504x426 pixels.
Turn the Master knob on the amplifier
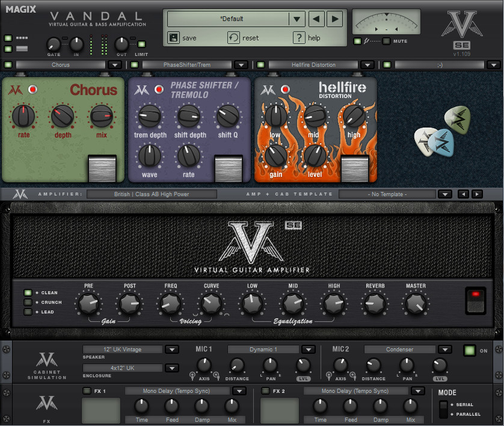(x=416, y=304)
